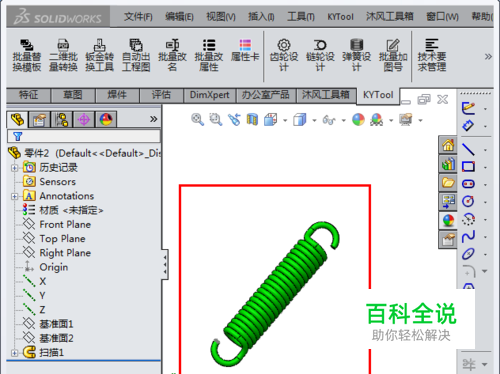This screenshot has width=500, height=374.
Task: Open Apply Scene dropdown arrow
Action: click(x=391, y=121)
